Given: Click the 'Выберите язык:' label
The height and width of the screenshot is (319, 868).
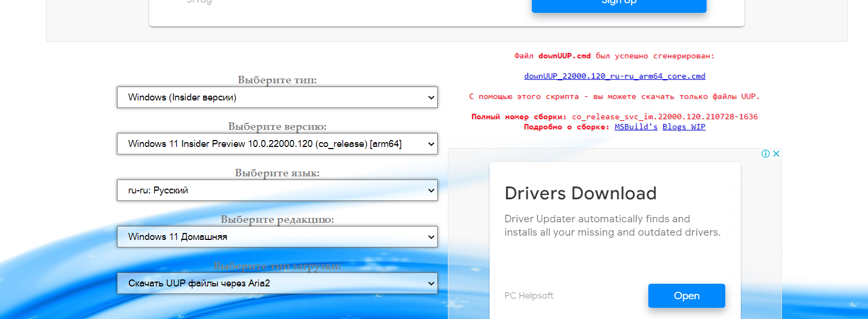Looking at the screenshot, I should 277,173.
